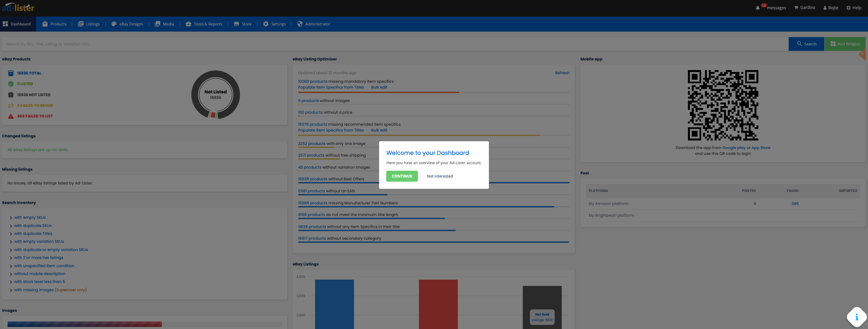The width and height of the screenshot is (868, 329).
Task: Click the red warning icon beside 468 Failed to List
Action: click(x=11, y=116)
